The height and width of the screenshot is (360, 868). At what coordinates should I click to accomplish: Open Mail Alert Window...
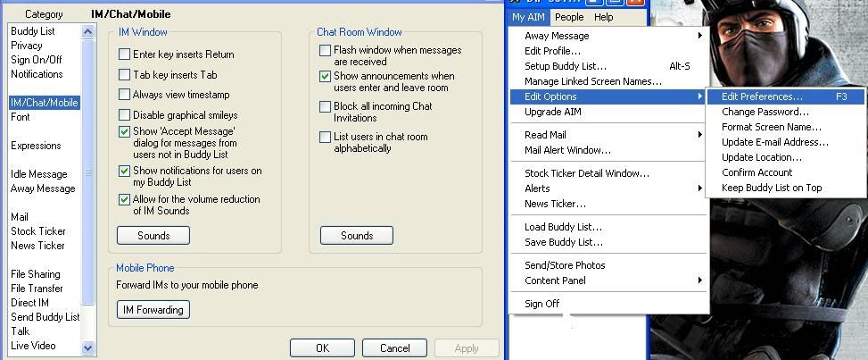coord(609,150)
